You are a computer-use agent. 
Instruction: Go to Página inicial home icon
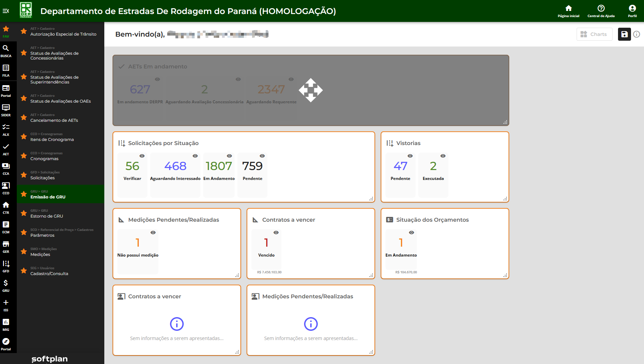coord(568,11)
